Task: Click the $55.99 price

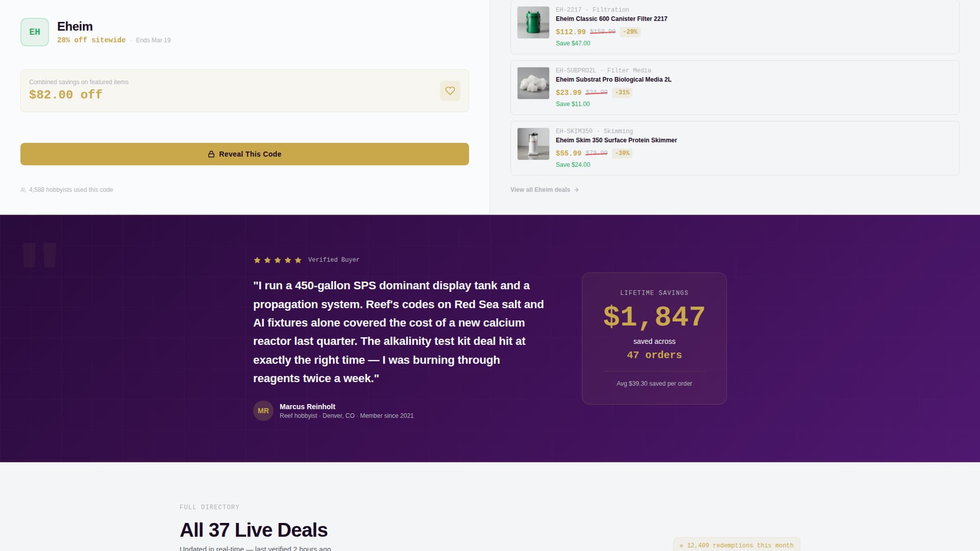Action: tap(569, 153)
